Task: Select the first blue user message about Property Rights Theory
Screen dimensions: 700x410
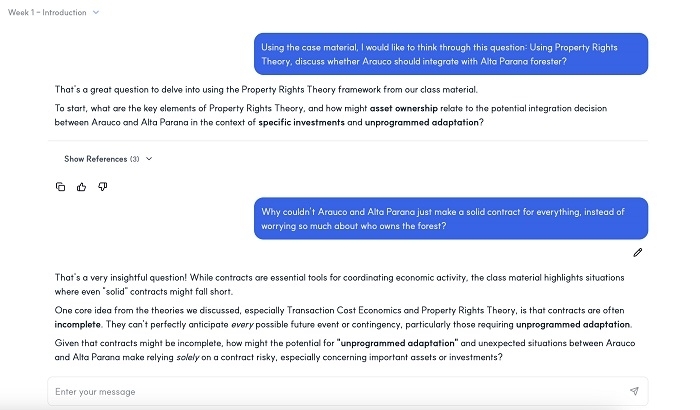Action: tap(450, 54)
